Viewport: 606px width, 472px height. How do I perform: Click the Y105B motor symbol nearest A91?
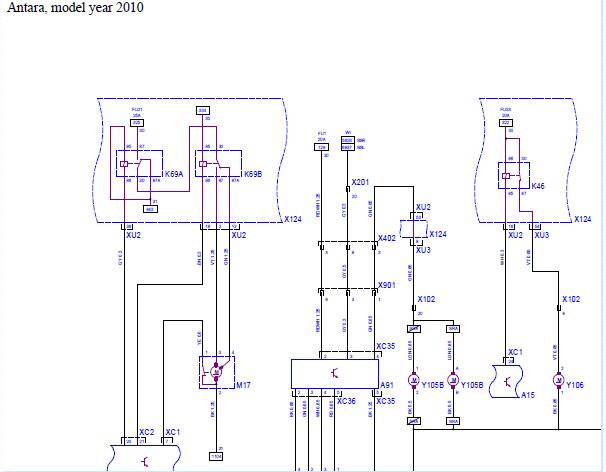414,380
